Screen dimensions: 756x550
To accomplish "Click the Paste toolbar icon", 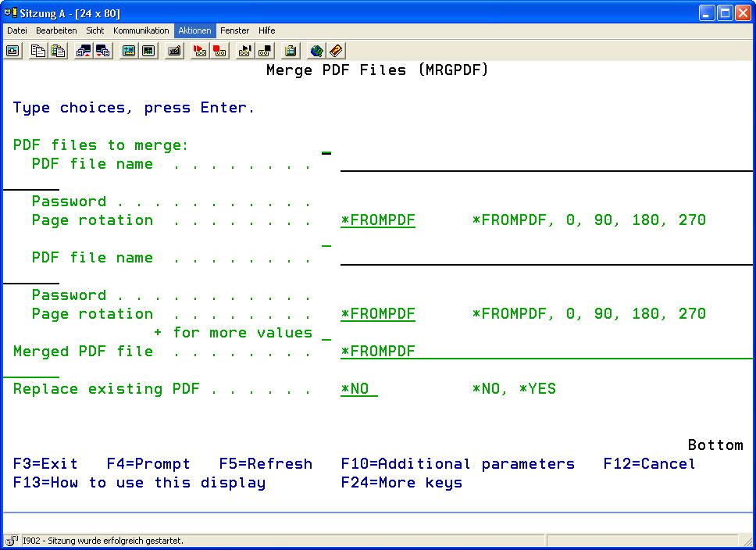I will pos(58,51).
